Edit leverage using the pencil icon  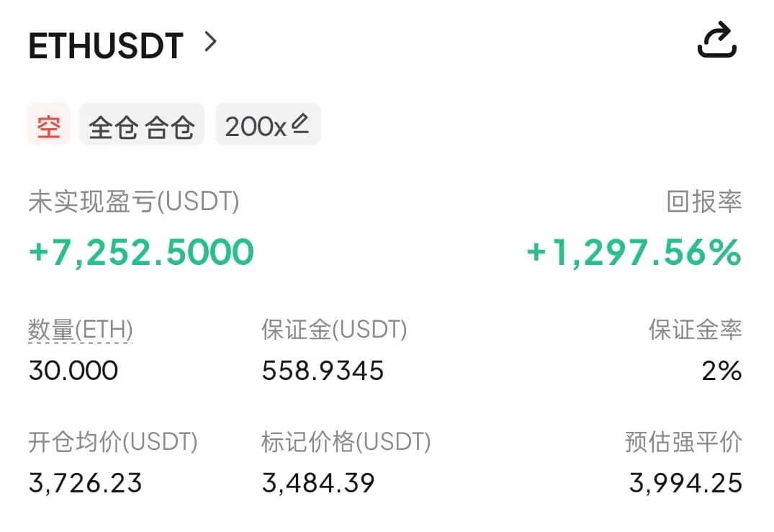click(300, 124)
